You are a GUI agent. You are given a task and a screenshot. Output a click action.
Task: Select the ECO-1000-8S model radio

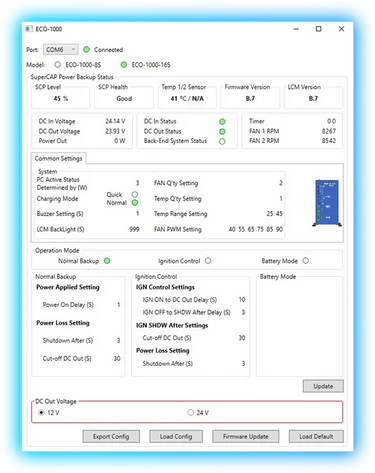(58, 64)
